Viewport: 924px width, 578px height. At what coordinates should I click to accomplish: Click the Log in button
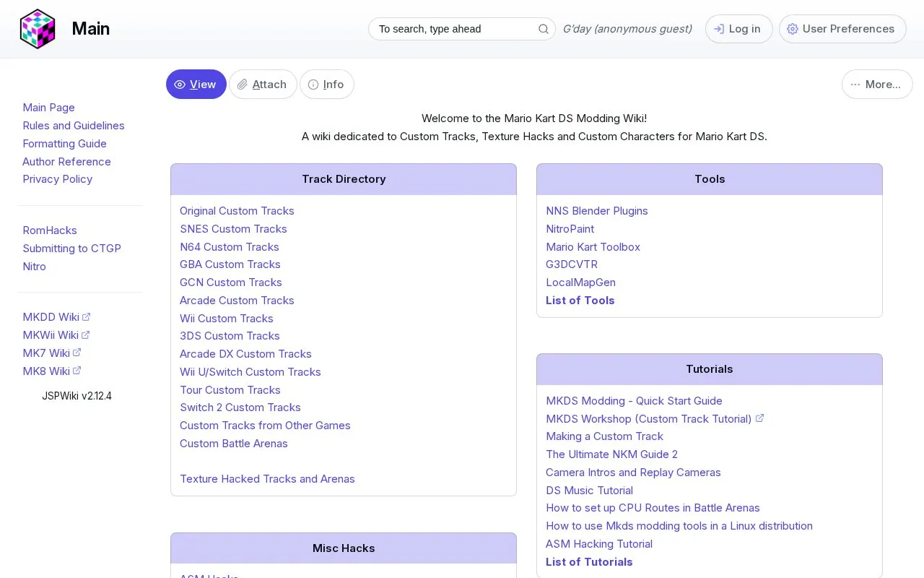point(738,29)
